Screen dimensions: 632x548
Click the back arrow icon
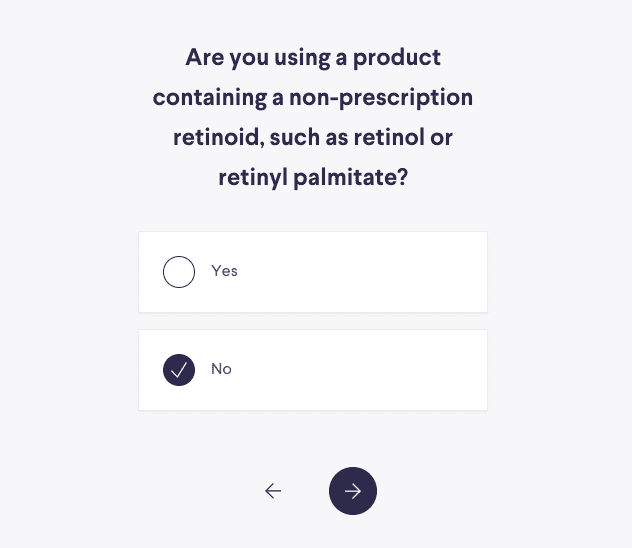click(273, 491)
